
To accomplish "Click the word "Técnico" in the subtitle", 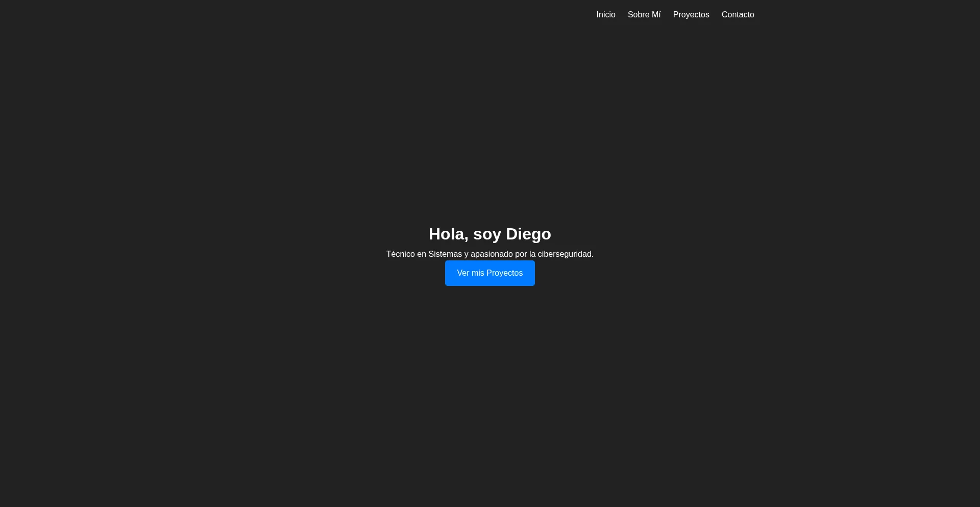I will click(400, 254).
